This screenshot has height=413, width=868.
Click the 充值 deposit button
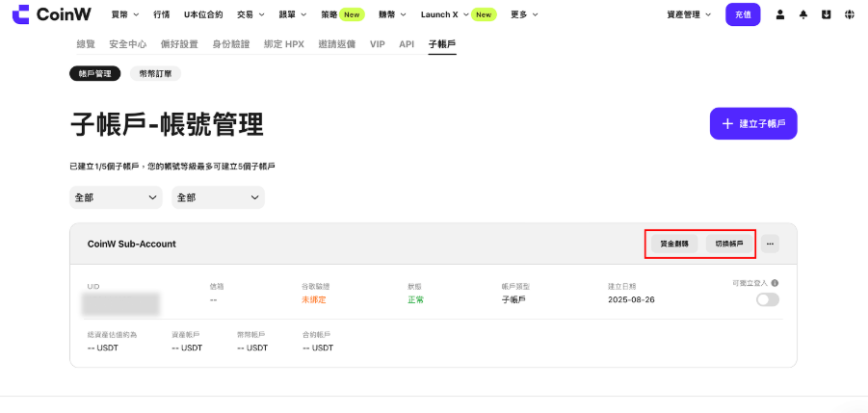pyautogui.click(x=743, y=15)
